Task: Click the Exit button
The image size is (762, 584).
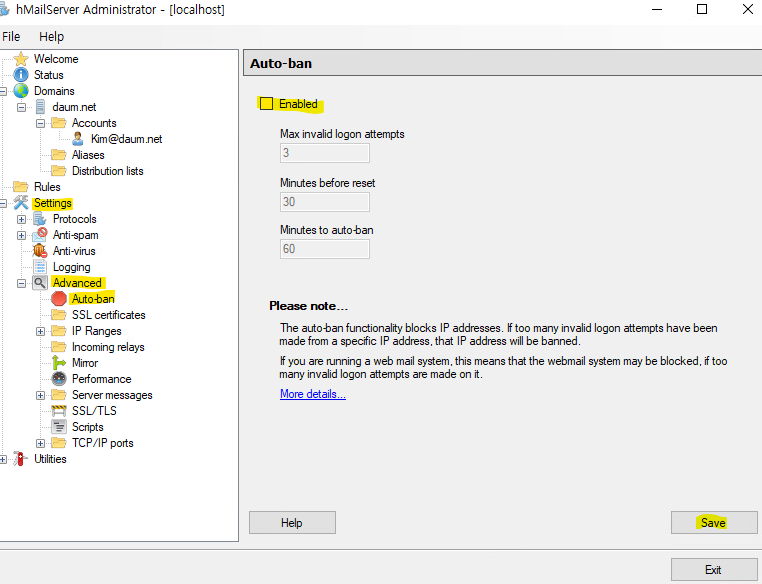Action: [x=714, y=569]
